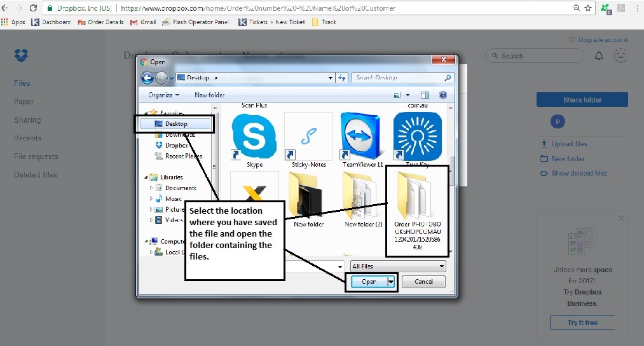Open the Flash Operator Panel bookmark
Screen dimensions: 644x346
[x=196, y=22]
